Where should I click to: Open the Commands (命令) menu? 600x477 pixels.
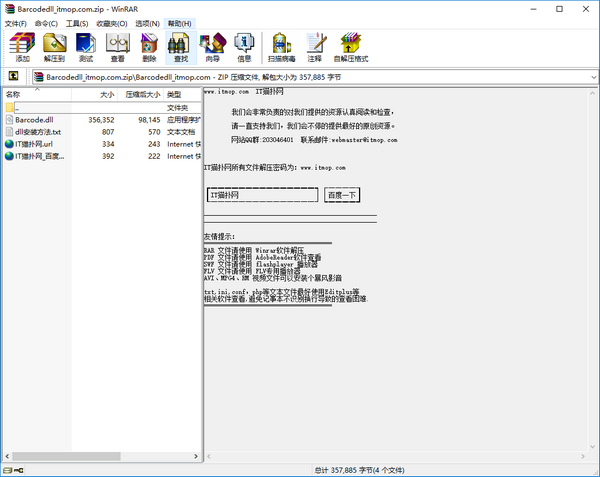[46, 24]
